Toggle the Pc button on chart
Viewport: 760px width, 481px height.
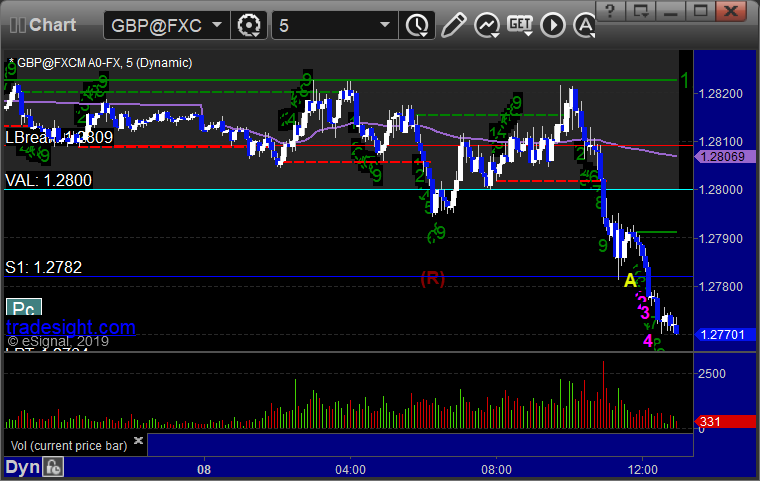click(x=24, y=308)
